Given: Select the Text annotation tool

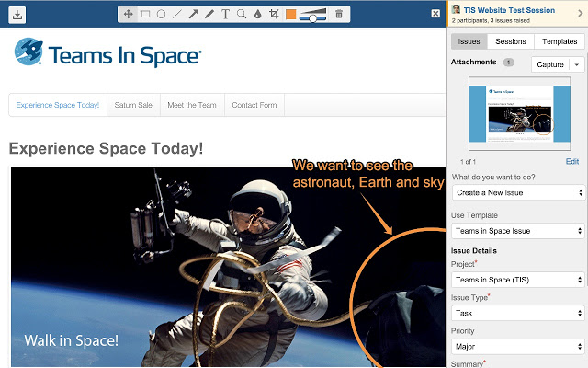Looking at the screenshot, I should (x=225, y=15).
